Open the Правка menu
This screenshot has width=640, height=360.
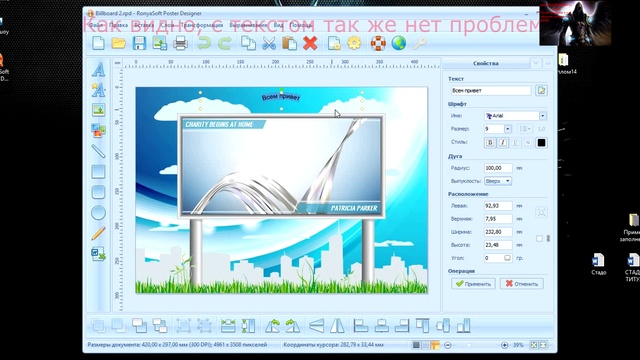click(118, 25)
